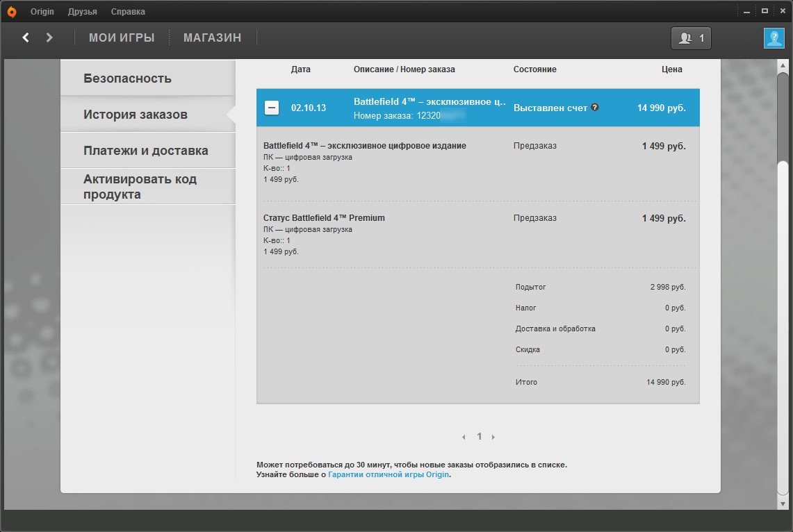793x532 pixels.
Task: Click the Дата column header
Action: (x=300, y=69)
